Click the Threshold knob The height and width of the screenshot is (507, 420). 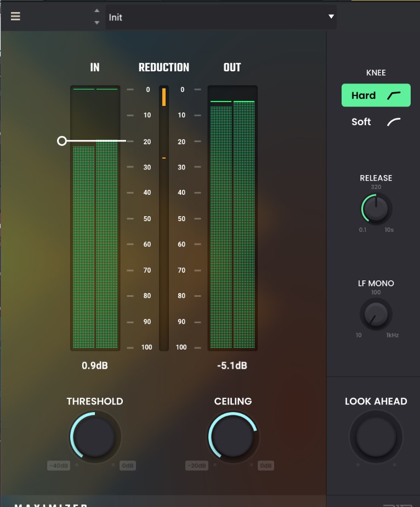coord(95,437)
